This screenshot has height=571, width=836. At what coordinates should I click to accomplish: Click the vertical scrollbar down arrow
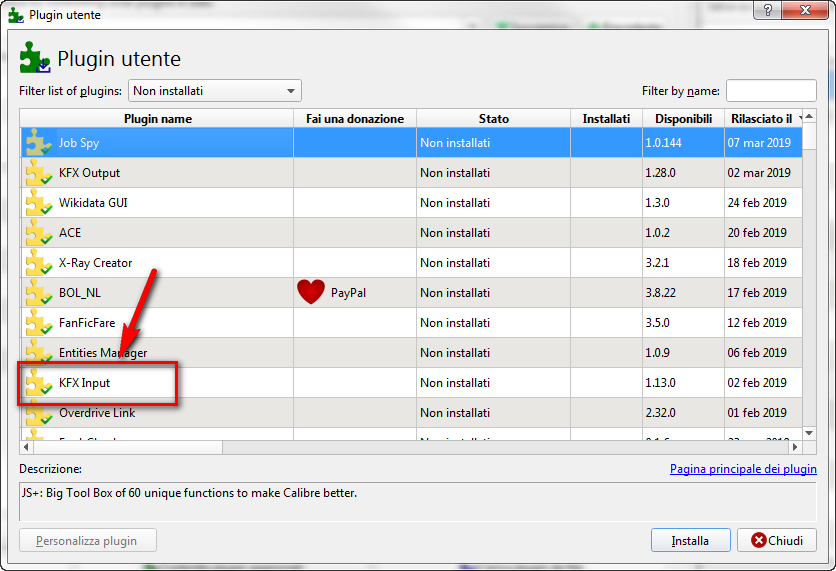pos(809,433)
